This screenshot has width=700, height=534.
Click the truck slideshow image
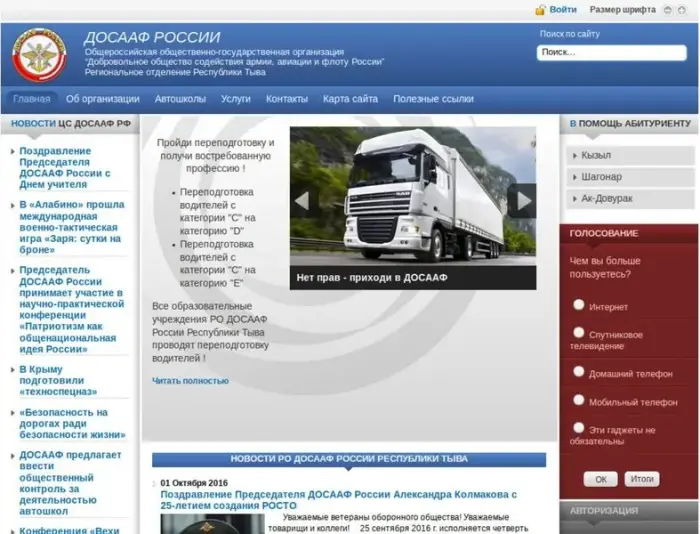click(x=412, y=195)
